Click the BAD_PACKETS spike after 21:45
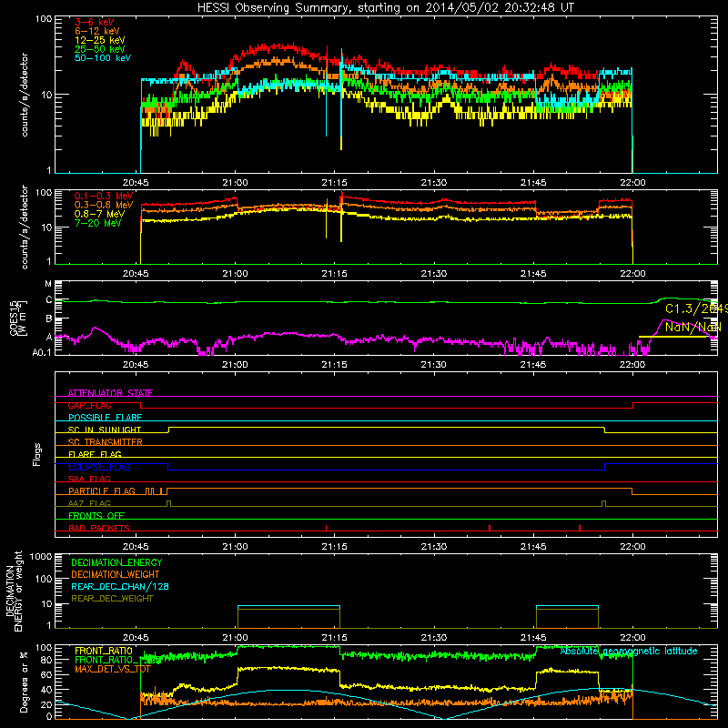 580,528
